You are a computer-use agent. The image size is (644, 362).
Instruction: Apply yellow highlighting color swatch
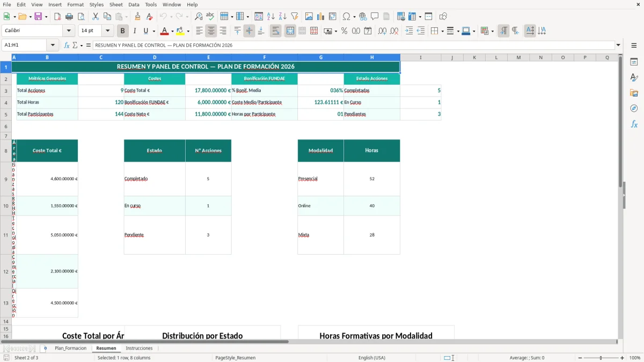click(180, 31)
